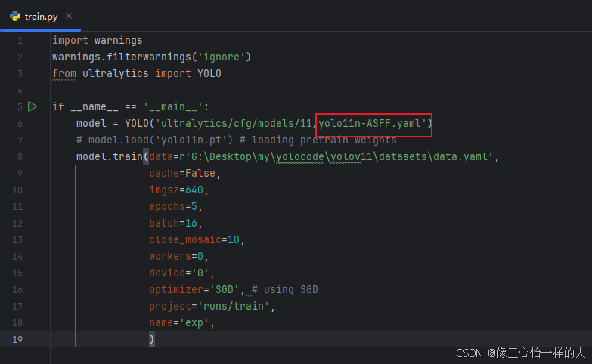Click line number 1 in the gutter
This screenshot has height=364, width=592.
tap(20, 40)
